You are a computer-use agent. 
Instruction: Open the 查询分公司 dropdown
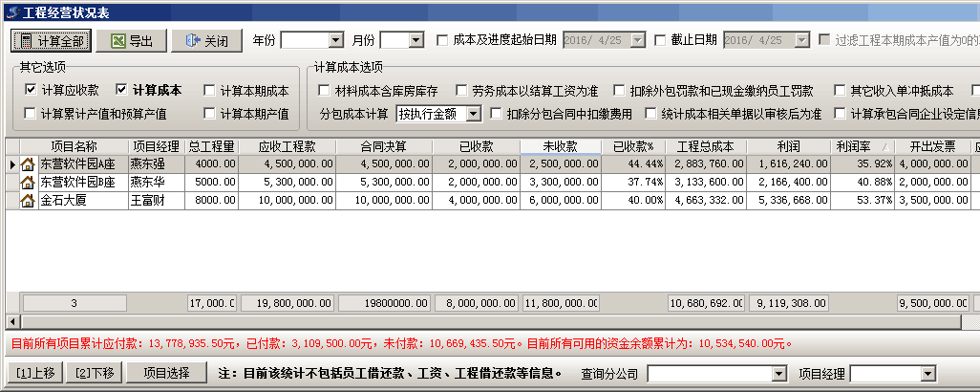tap(779, 373)
